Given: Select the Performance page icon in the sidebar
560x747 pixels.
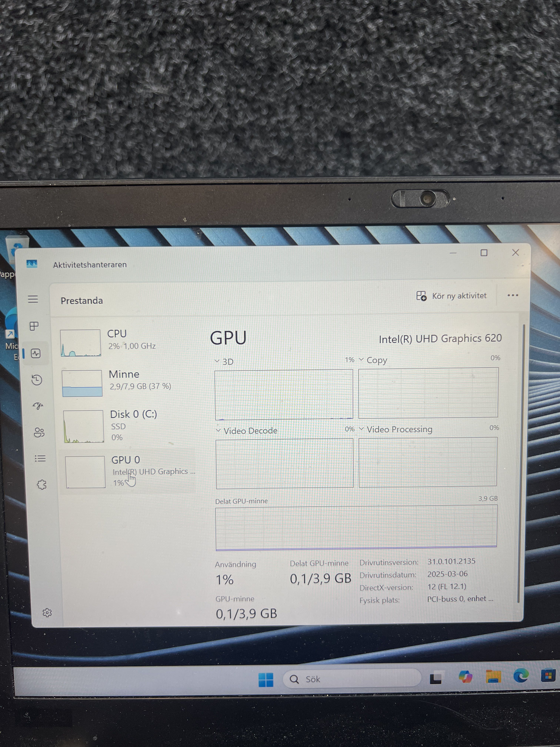Looking at the screenshot, I should click(x=36, y=353).
